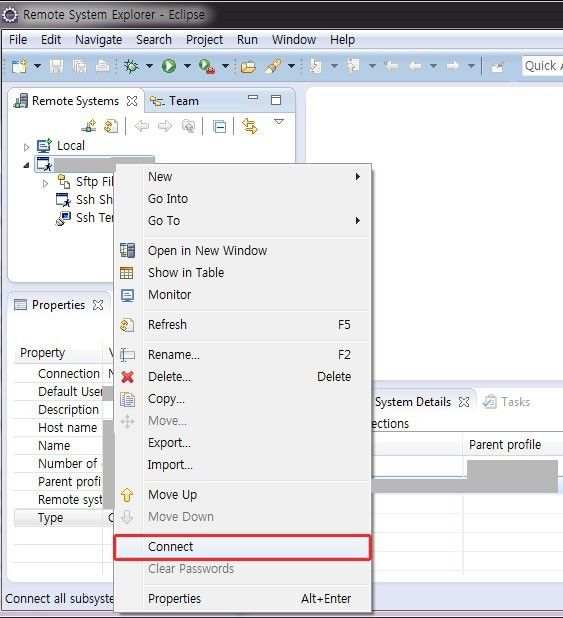Switch to the Team tab
563x618 pixels.
tap(174, 101)
